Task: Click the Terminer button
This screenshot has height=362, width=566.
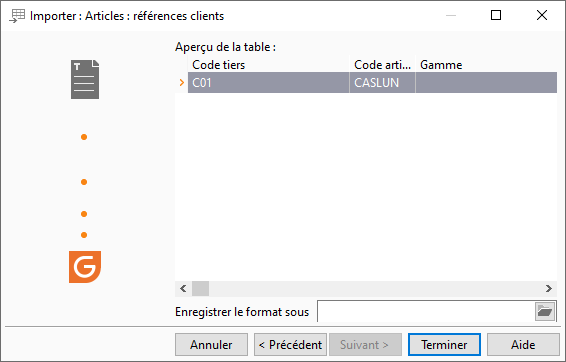Action: pos(444,345)
